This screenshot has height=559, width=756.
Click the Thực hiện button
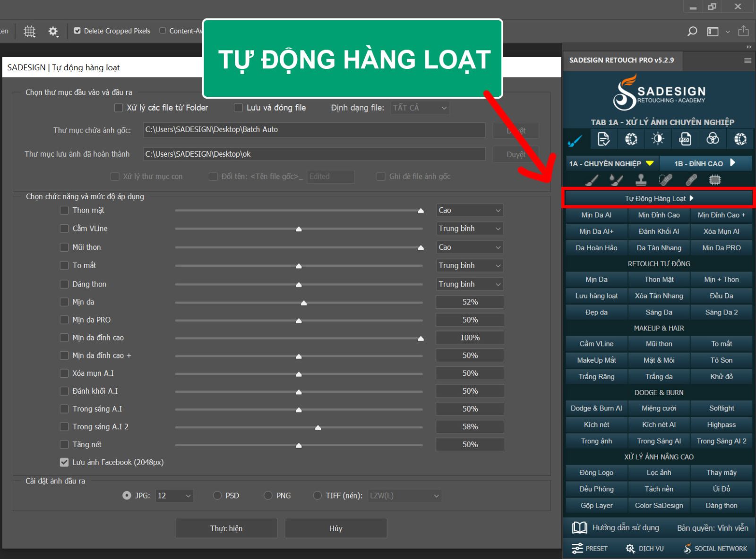pyautogui.click(x=226, y=528)
